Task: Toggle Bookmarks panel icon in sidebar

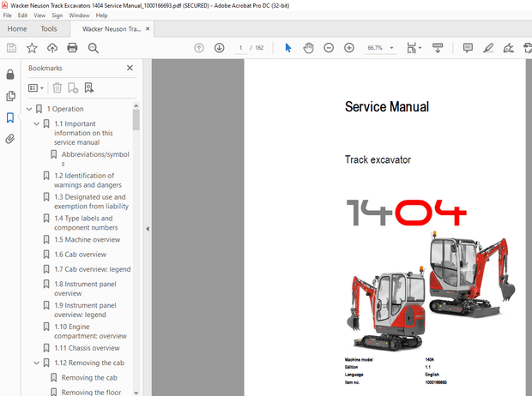Action: click(x=10, y=117)
